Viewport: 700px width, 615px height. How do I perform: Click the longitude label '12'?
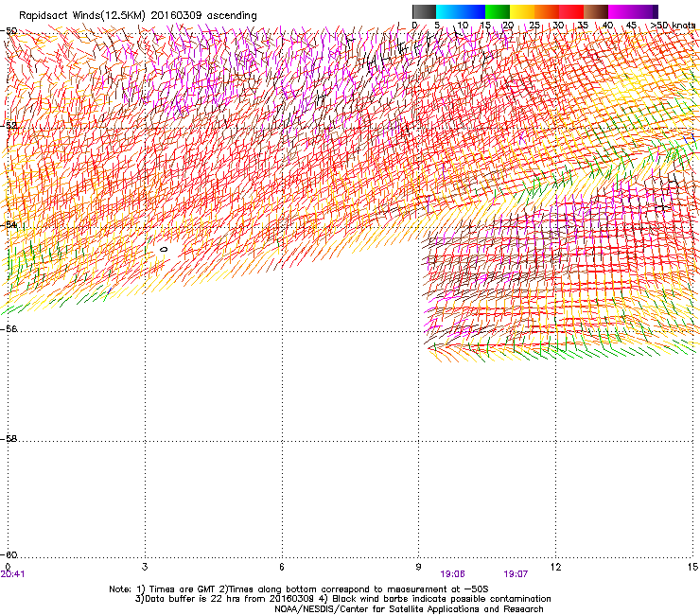pyautogui.click(x=556, y=567)
